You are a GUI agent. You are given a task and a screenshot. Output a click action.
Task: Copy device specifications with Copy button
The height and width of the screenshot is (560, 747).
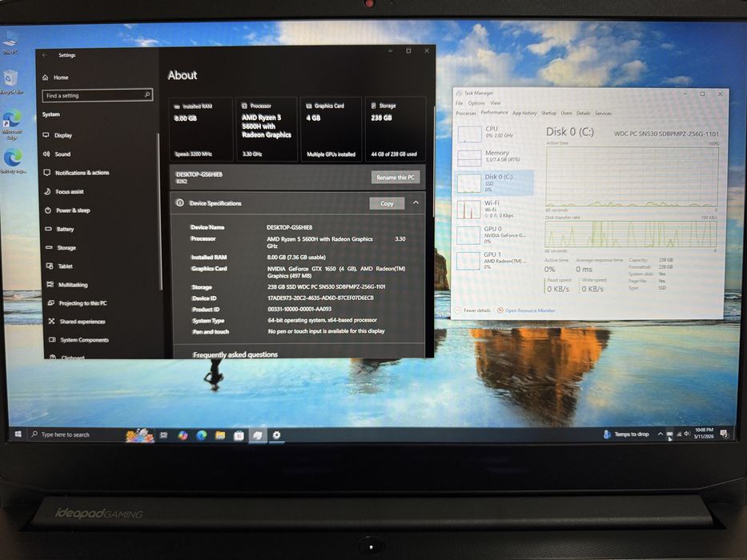pos(387,203)
